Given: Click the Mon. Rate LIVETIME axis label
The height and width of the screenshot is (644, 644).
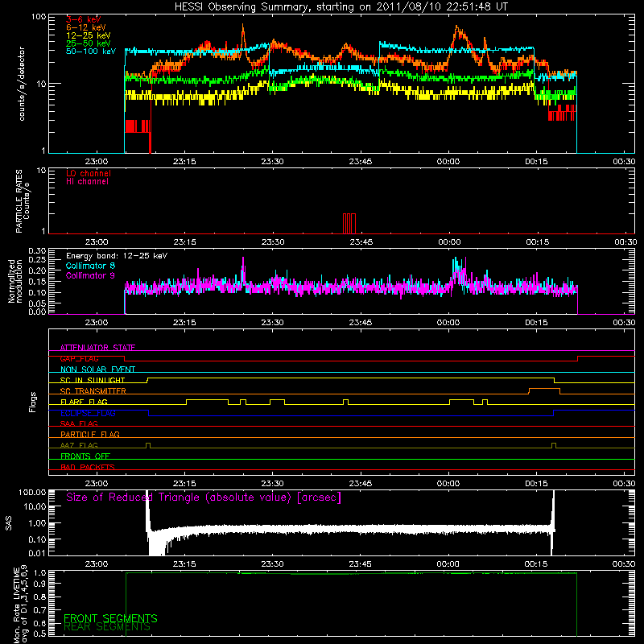Looking at the screenshot, I should [x=20, y=605].
